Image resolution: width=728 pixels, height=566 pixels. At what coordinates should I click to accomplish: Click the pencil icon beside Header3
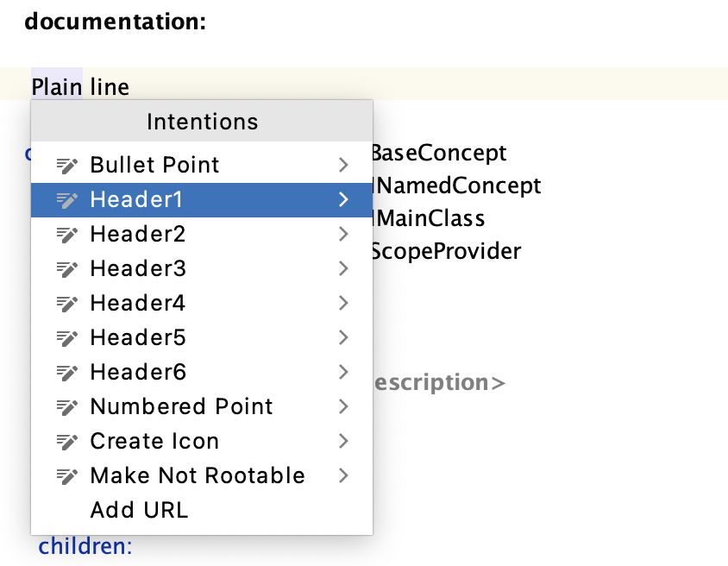(x=68, y=268)
